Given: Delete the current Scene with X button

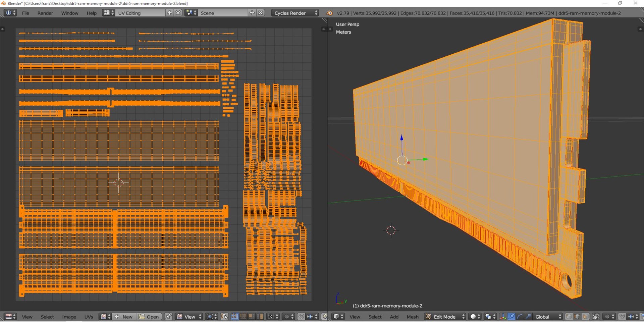Looking at the screenshot, I should point(261,13).
